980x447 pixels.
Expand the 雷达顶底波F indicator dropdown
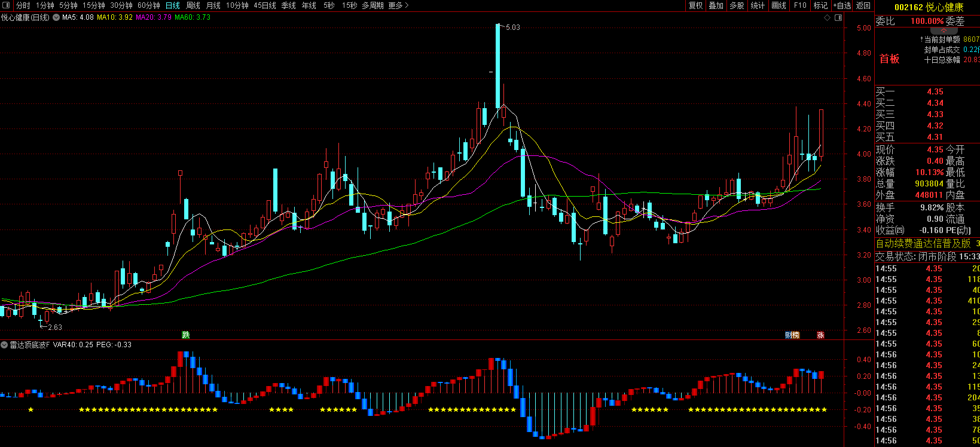5,345
